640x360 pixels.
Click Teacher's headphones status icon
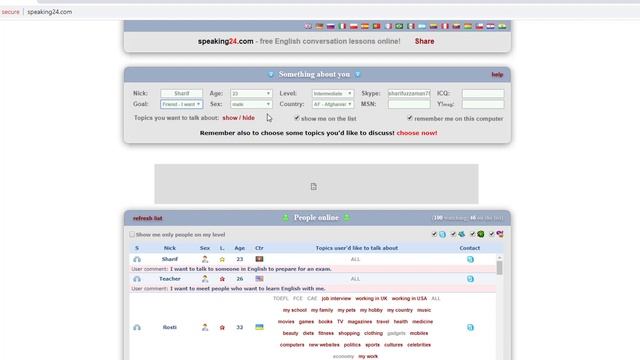(x=137, y=279)
